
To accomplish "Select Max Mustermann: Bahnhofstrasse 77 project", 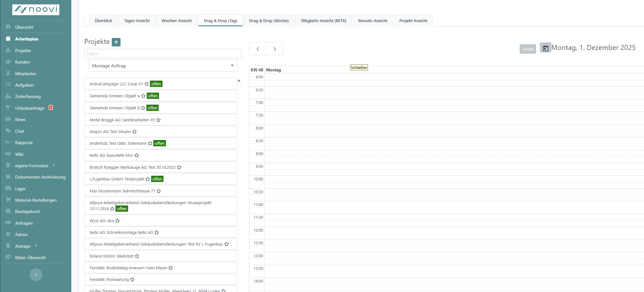I will pyautogui.click(x=160, y=191).
